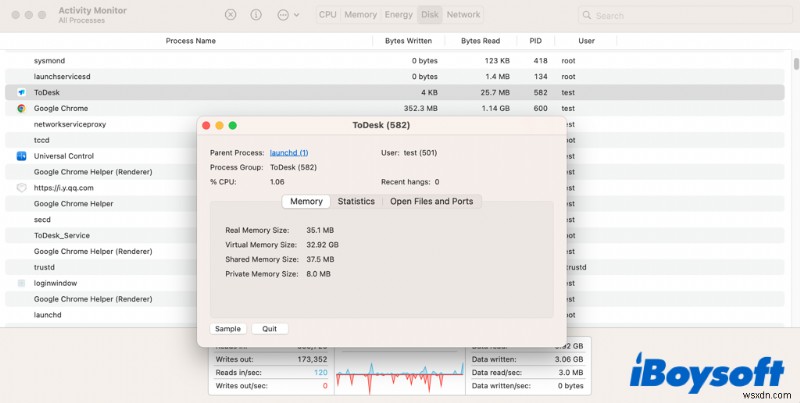Sort by User column header
The height and width of the screenshot is (403, 800).
(x=586, y=41)
